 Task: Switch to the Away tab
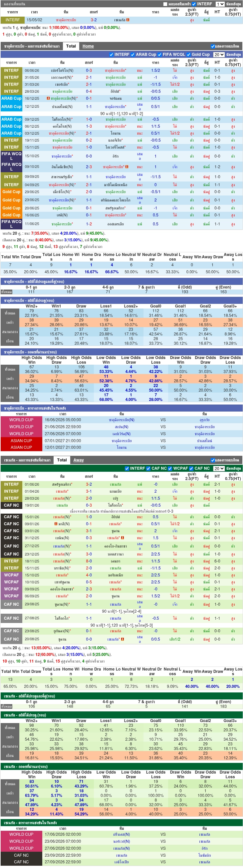pos(79,460)
